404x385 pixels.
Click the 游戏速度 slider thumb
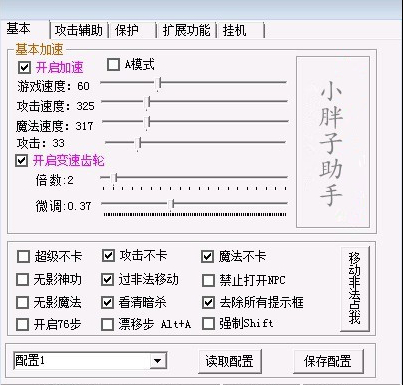pyautogui.click(x=159, y=83)
